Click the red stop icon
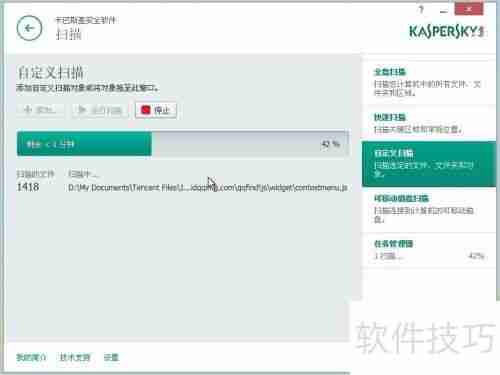This screenshot has width=500, height=375. pyautogui.click(x=146, y=110)
